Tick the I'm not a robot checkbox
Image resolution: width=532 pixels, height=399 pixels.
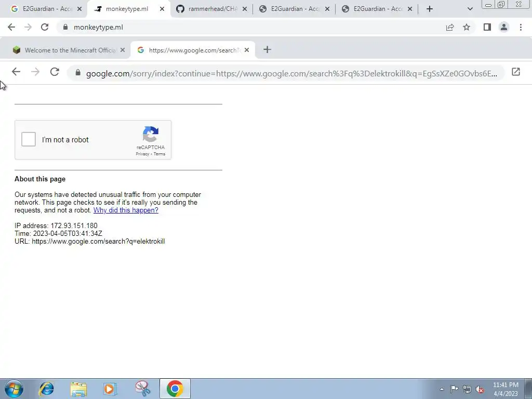coord(29,139)
